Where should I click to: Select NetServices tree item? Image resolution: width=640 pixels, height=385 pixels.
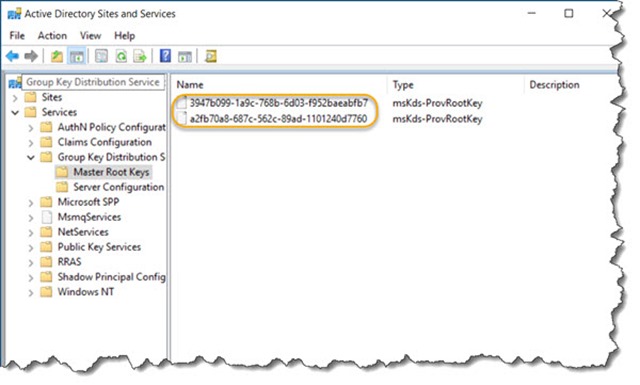coord(83,232)
